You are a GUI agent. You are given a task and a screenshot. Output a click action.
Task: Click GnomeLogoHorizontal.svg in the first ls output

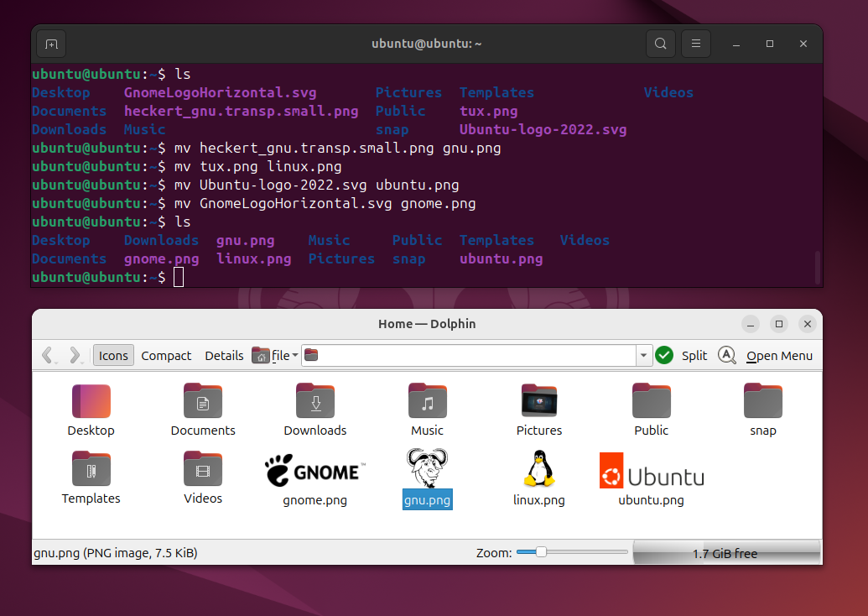(221, 92)
